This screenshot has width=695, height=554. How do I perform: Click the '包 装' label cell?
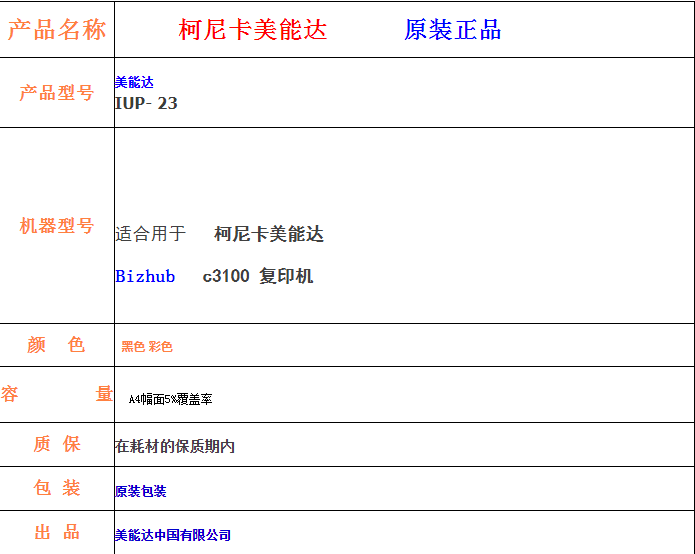57,488
